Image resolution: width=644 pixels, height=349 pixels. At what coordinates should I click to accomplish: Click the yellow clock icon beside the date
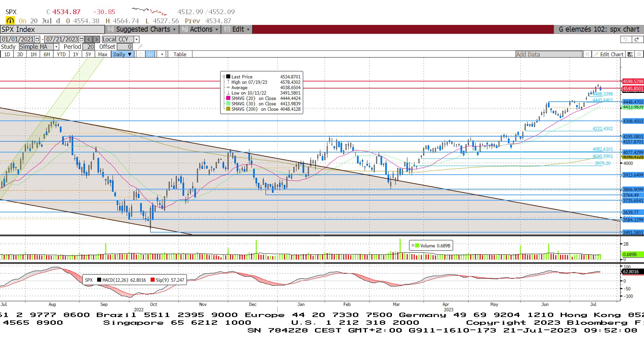pyautogui.click(x=10, y=21)
